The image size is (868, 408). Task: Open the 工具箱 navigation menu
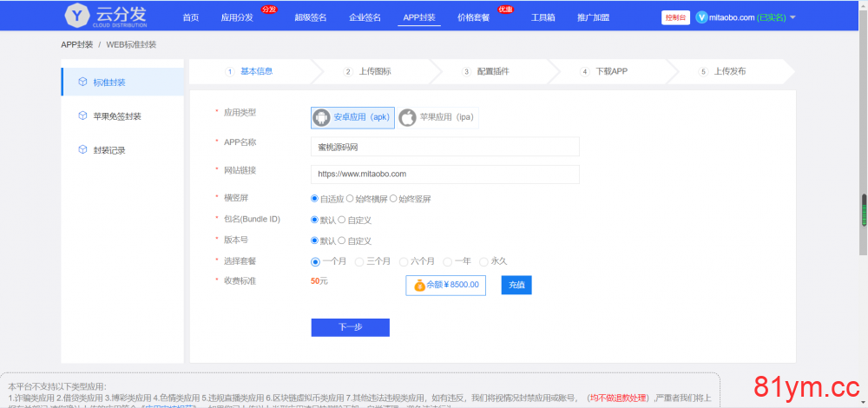tap(542, 17)
